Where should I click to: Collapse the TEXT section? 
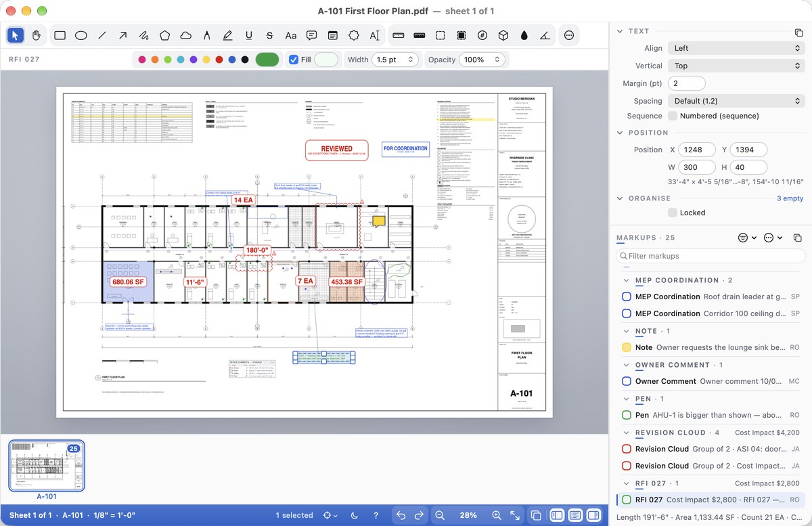tap(620, 31)
